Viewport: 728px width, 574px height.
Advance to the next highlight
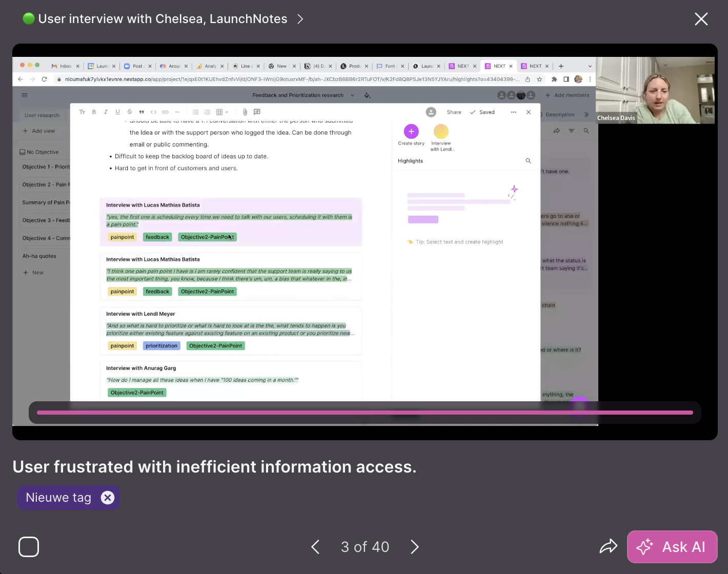coord(414,547)
